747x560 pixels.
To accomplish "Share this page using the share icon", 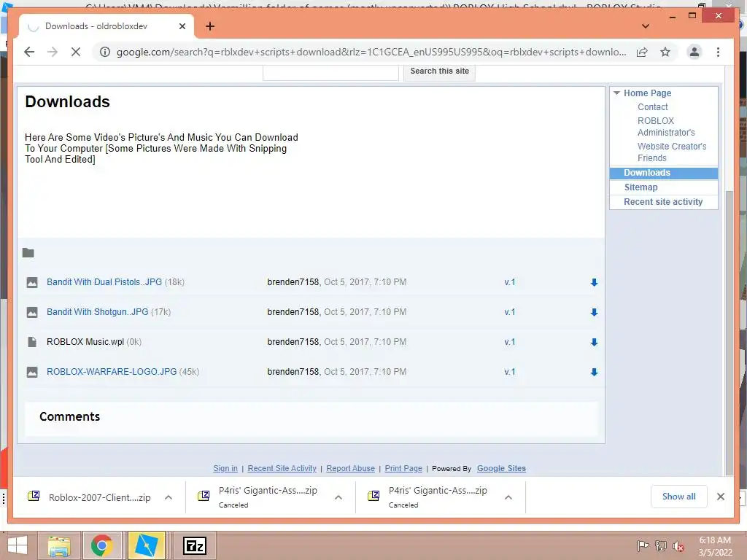I will pyautogui.click(x=642, y=52).
